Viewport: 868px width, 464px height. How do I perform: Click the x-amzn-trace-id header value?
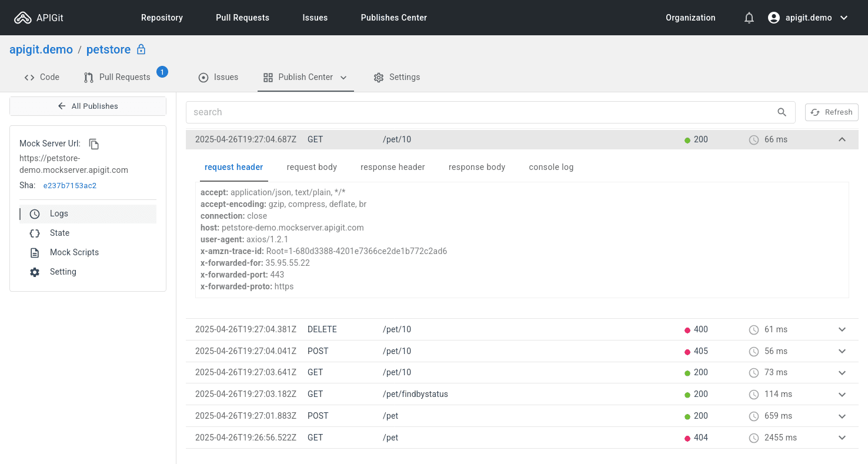pos(356,251)
